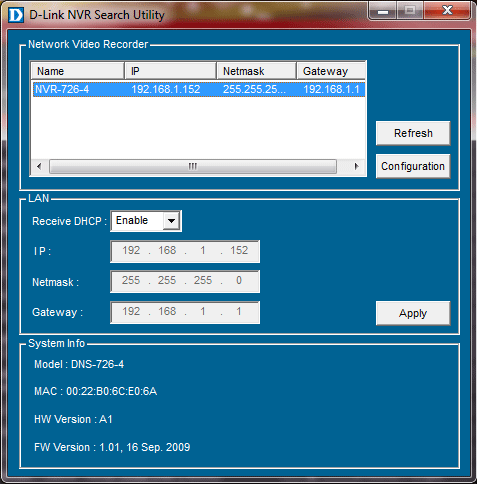Open the Configuration dialog
This screenshot has width=477, height=484.
pos(413,166)
